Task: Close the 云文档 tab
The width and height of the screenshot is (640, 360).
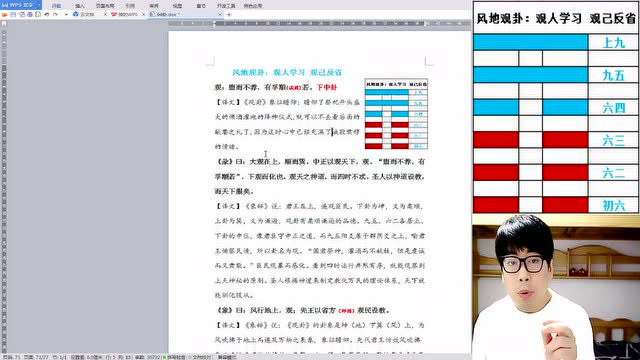Action: pyautogui.click(x=105, y=14)
